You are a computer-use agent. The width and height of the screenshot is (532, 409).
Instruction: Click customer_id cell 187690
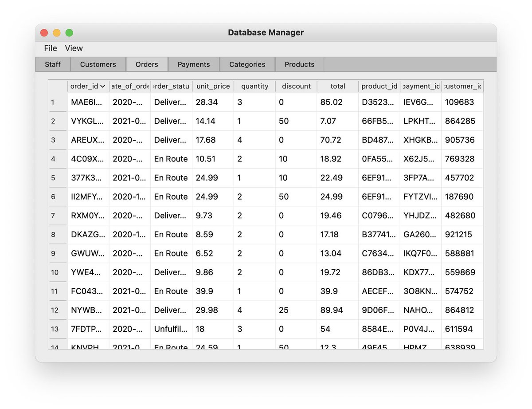click(x=462, y=197)
